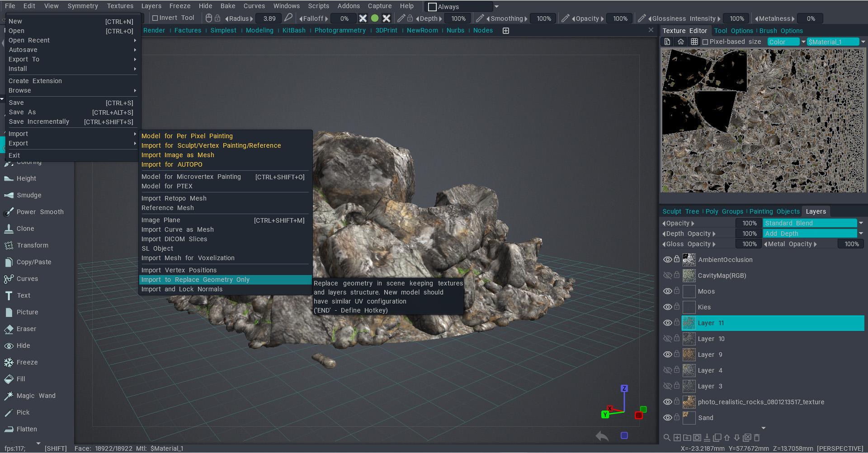Click the trash icon to delete layer
Viewport: 868px width, 453px height.
tap(757, 438)
